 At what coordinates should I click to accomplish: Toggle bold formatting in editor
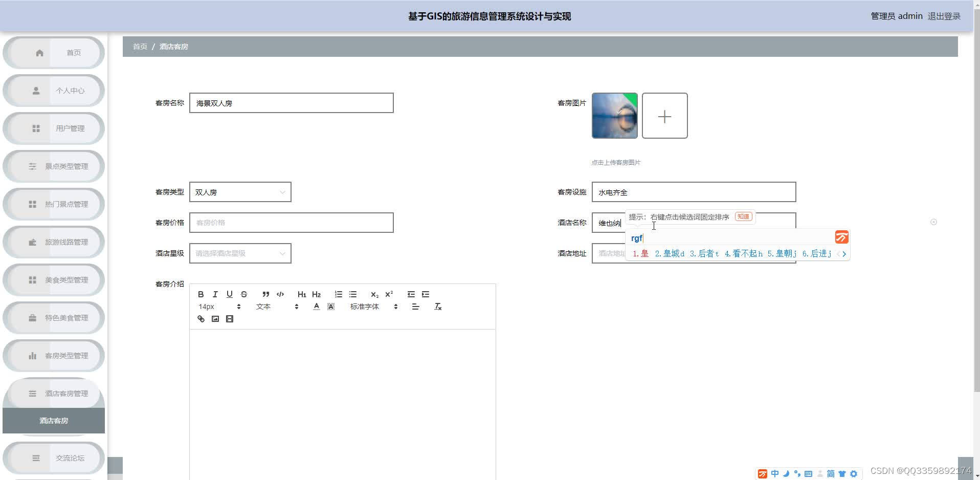click(x=201, y=294)
